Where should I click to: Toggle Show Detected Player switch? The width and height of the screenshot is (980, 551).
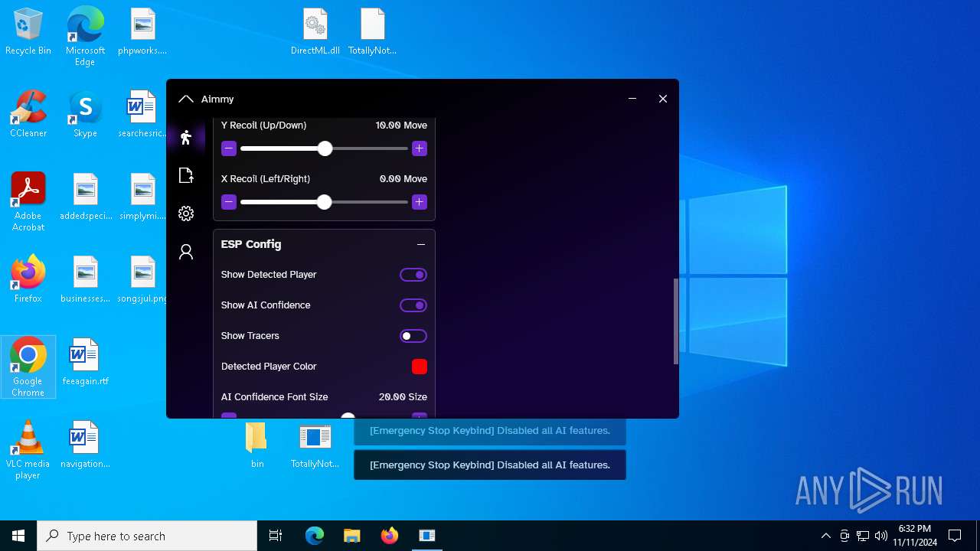click(413, 275)
